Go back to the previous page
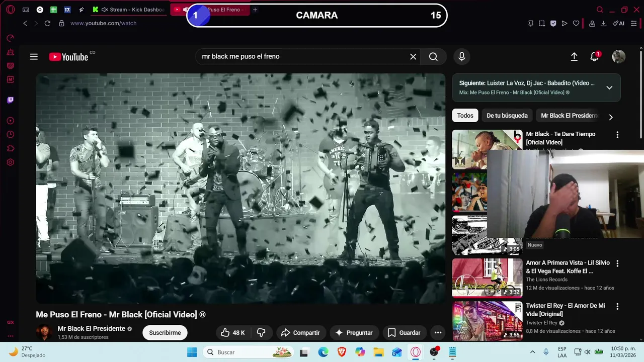Image resolution: width=644 pixels, height=362 pixels. [25, 23]
